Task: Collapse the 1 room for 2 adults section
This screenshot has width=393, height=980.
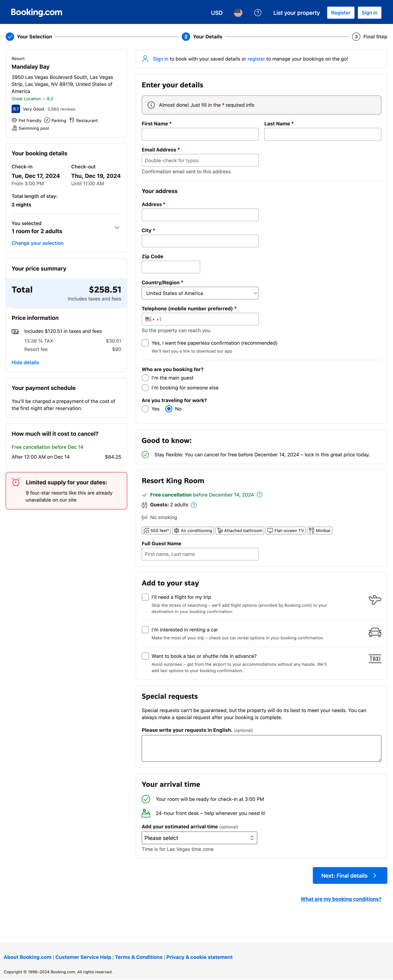Action: (x=117, y=228)
